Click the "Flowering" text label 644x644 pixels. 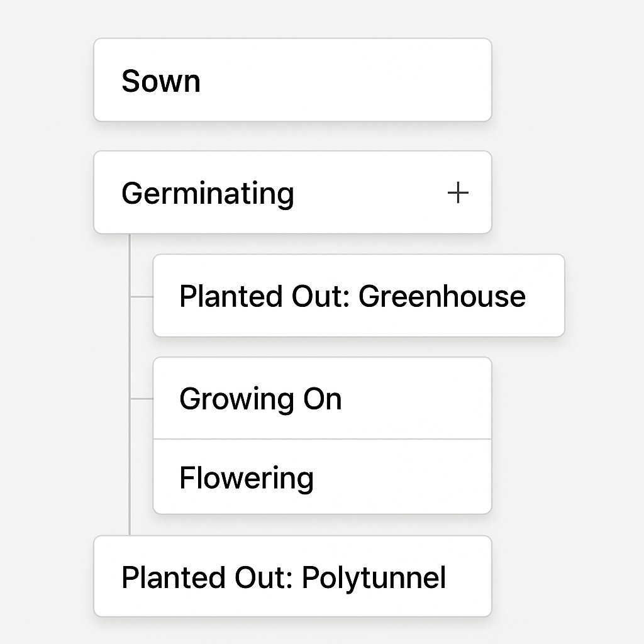[247, 478]
